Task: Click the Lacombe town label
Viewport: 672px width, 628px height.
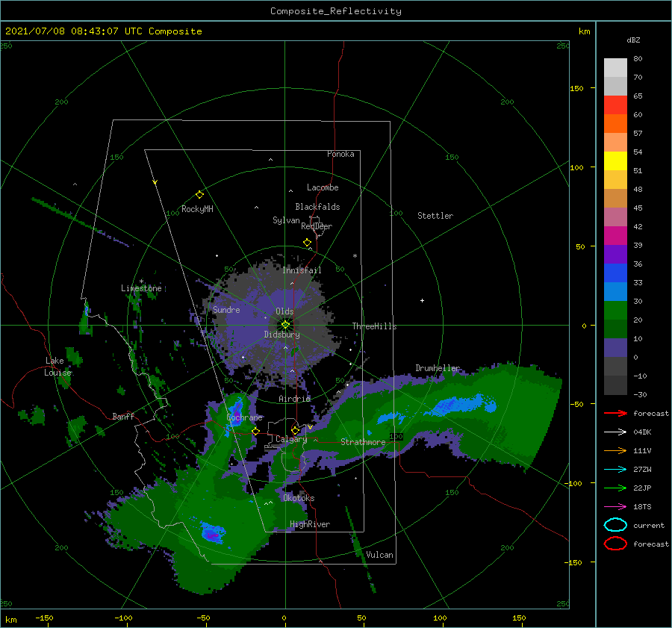Action: [x=323, y=187]
